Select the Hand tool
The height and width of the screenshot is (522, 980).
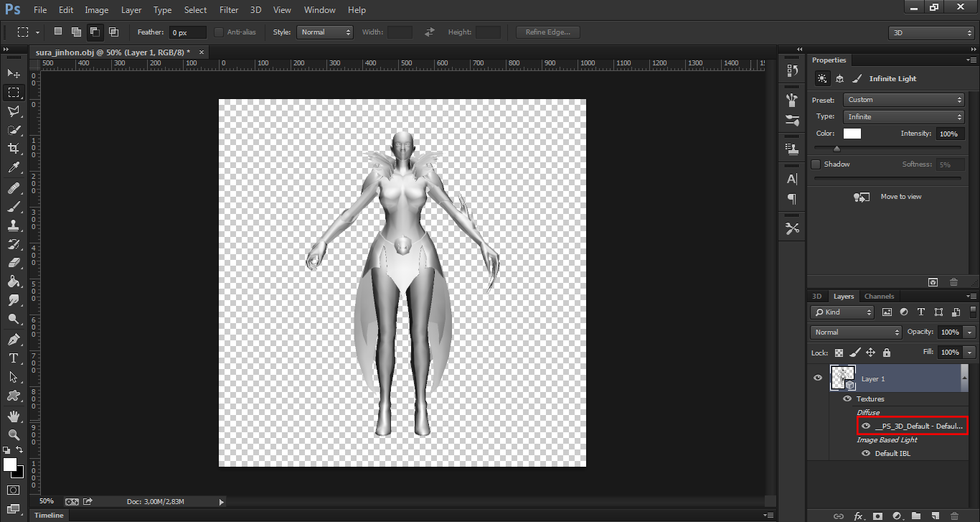[14, 416]
